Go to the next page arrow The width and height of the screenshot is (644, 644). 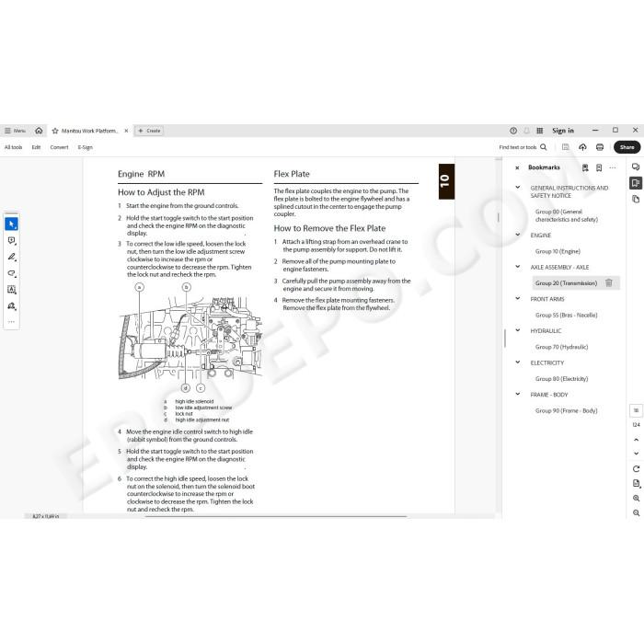pos(636,454)
